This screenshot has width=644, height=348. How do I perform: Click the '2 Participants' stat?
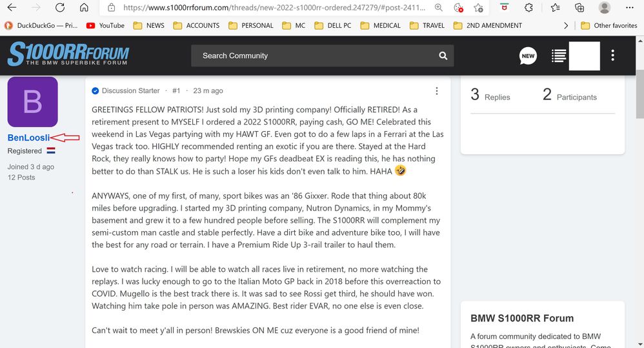(570, 95)
